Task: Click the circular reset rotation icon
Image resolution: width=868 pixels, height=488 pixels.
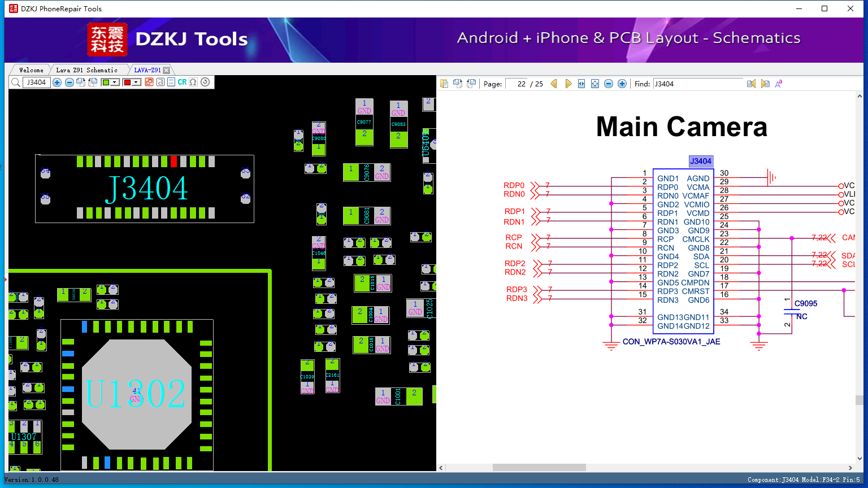Action: pyautogui.click(x=205, y=82)
